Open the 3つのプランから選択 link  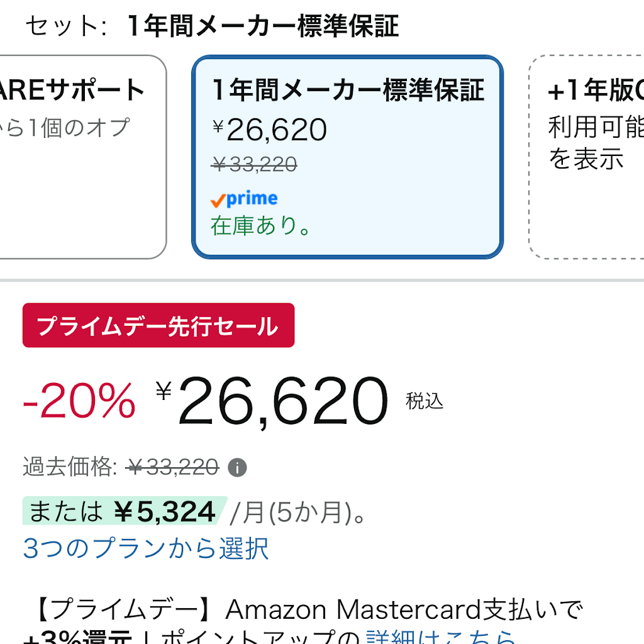(146, 548)
